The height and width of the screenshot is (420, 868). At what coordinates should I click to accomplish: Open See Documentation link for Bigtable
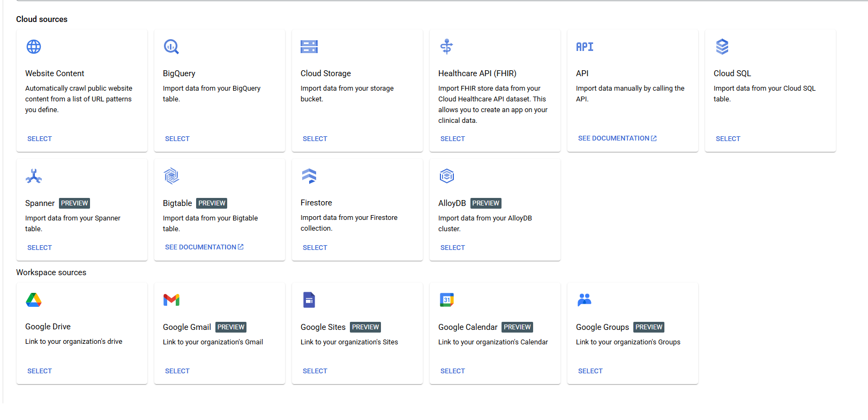pos(204,247)
